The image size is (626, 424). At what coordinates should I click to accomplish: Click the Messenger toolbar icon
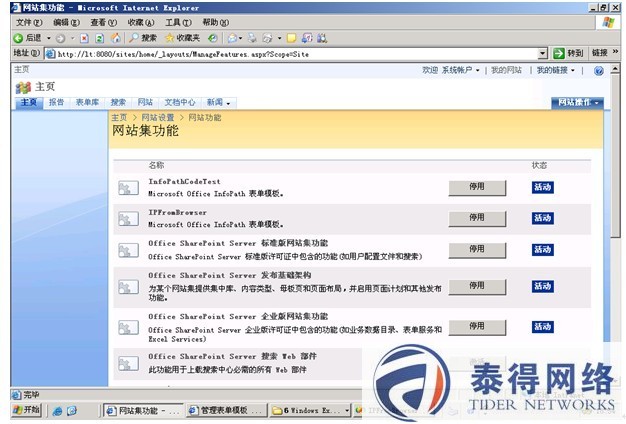click(322, 38)
